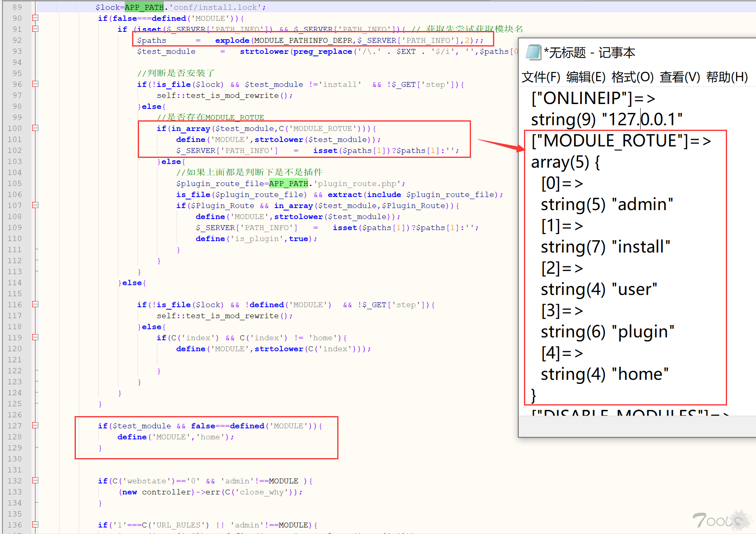The image size is (756, 534).
Task: Collapse the fold marker at line 100
Action: (x=35, y=128)
